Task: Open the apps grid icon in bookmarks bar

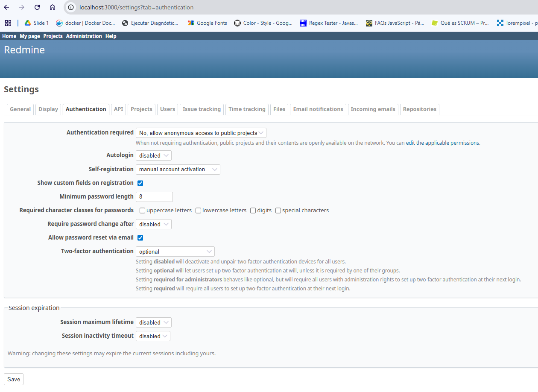Action: [8, 23]
